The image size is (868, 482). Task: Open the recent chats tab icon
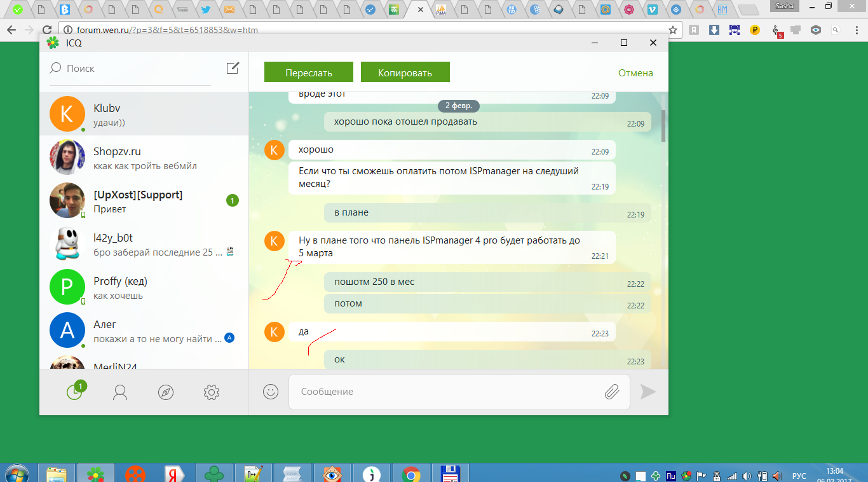(x=75, y=392)
